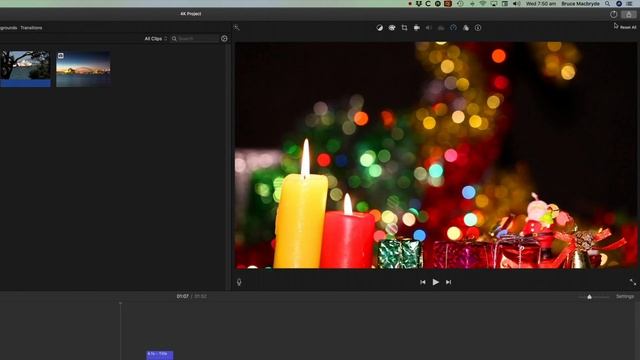Open the Speed speedometer tool
Image resolution: width=640 pixels, height=360 pixels.
[x=453, y=28]
